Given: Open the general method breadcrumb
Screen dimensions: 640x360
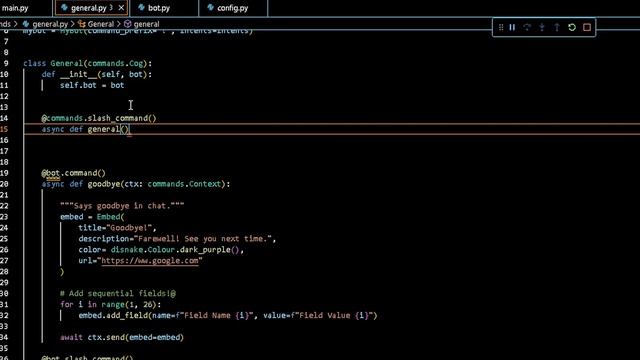Looking at the screenshot, I should point(146,24).
